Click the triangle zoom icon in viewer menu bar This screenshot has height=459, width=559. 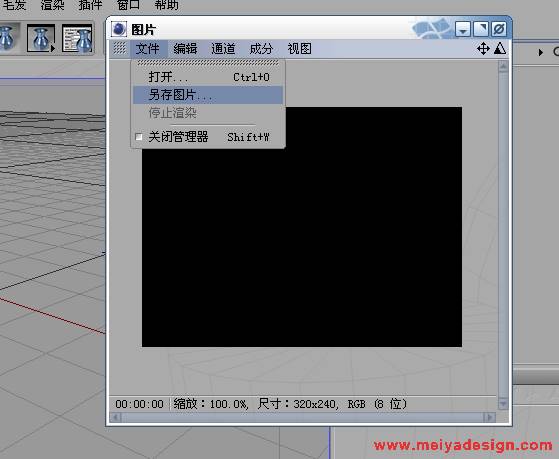click(500, 48)
